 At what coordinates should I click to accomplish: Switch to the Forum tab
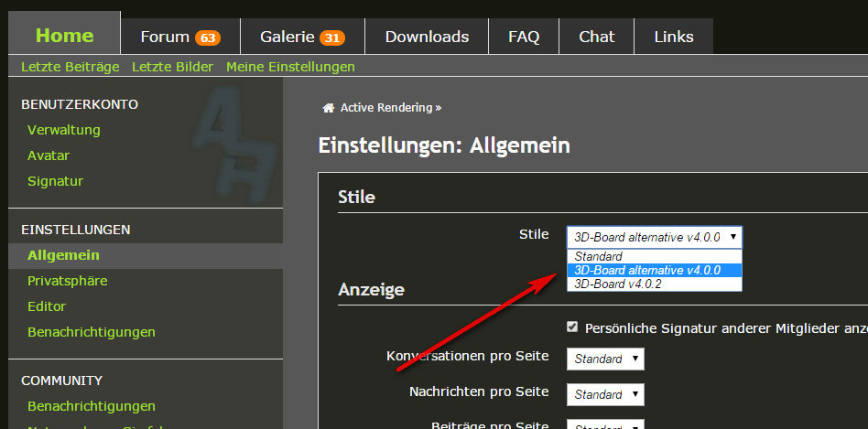tap(180, 37)
